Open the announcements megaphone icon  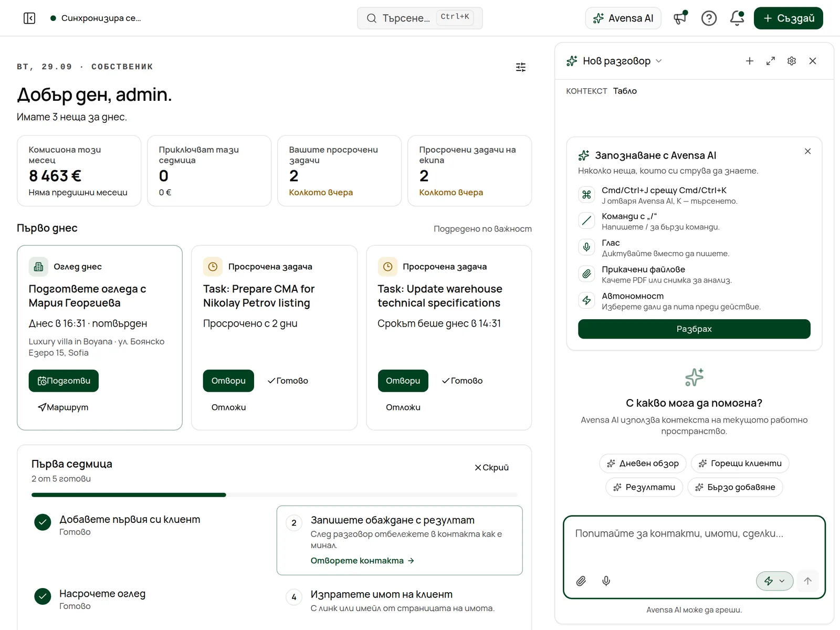point(680,18)
